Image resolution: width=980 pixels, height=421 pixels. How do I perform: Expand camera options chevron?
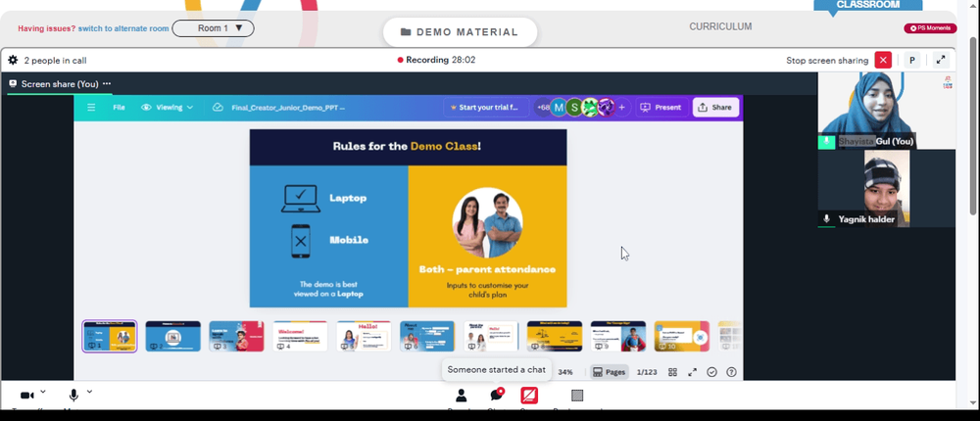(x=42, y=392)
